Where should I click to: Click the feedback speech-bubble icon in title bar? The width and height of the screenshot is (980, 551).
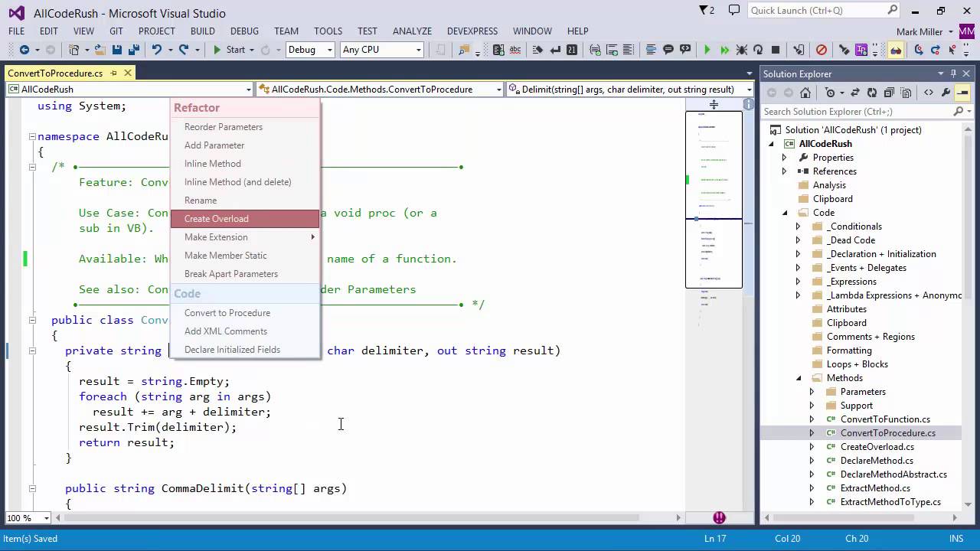(x=734, y=11)
